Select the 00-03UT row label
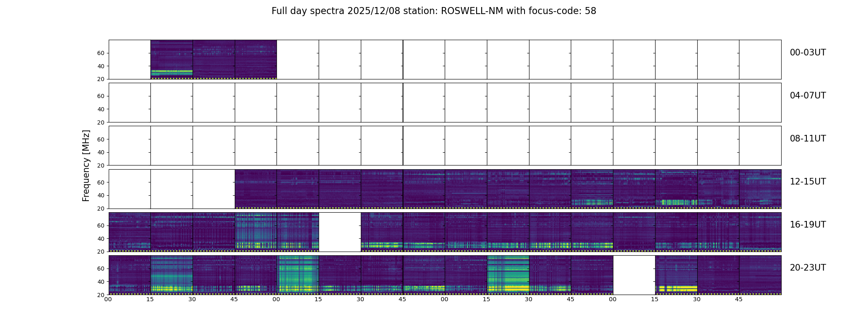The image size is (868, 331). coord(808,53)
